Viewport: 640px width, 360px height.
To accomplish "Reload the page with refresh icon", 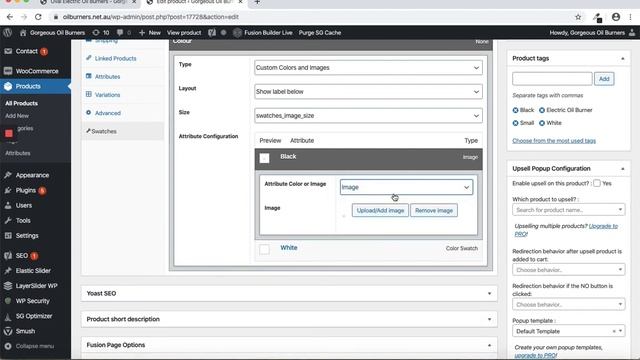I will coord(38,17).
